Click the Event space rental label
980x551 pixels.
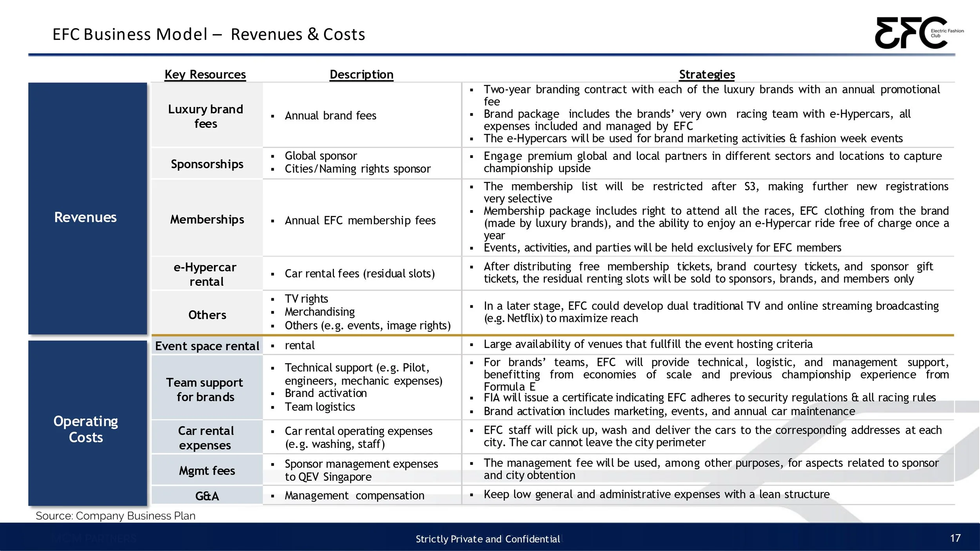207,346
